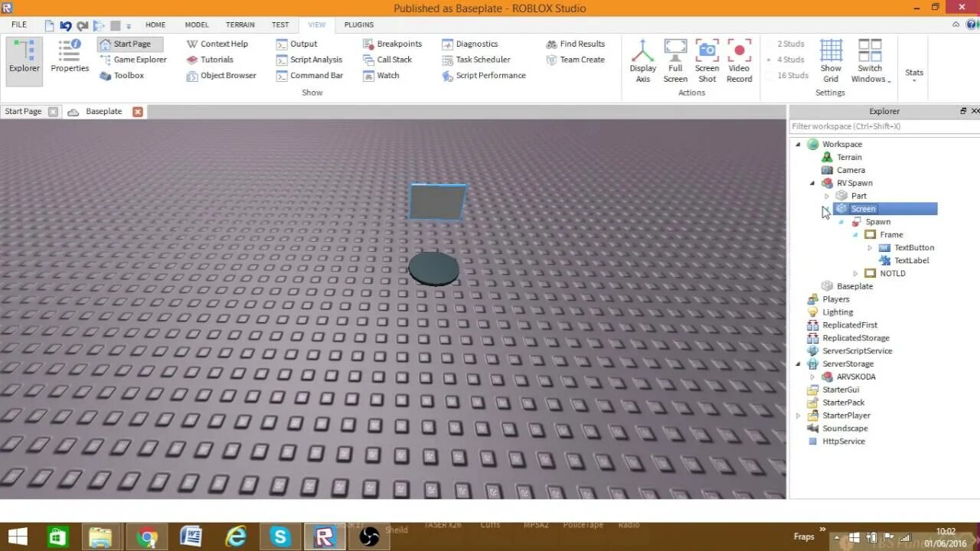Switch to the Start Page document tab
980x551 pixels.
(24, 112)
